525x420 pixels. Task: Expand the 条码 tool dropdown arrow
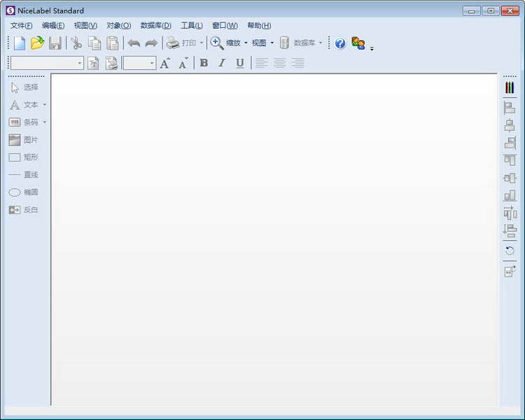(45, 122)
